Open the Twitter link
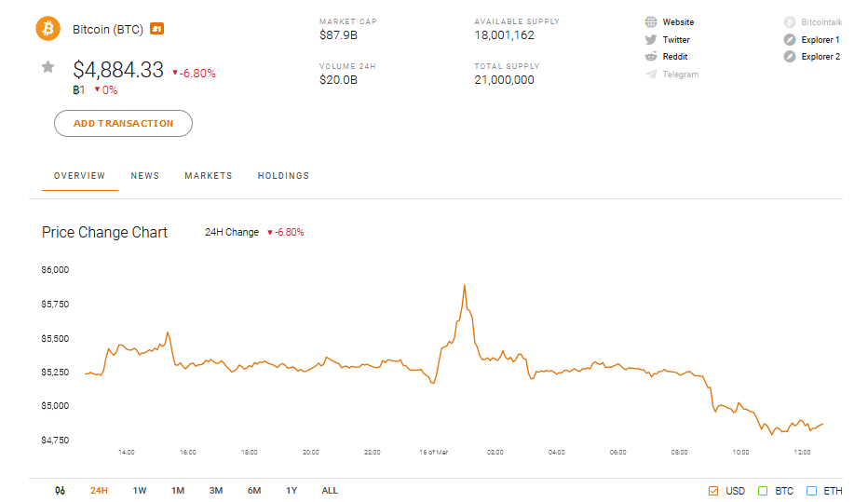868x502 pixels. point(676,40)
